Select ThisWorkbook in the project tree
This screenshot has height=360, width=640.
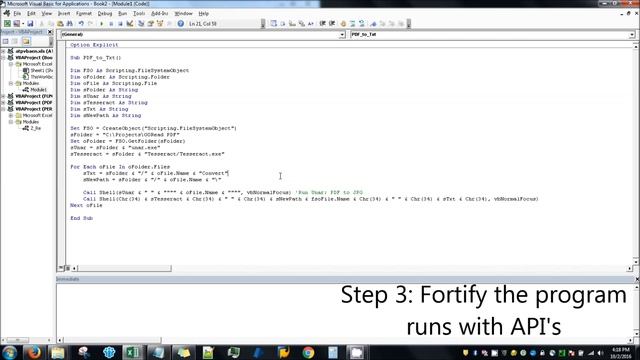pos(42,77)
